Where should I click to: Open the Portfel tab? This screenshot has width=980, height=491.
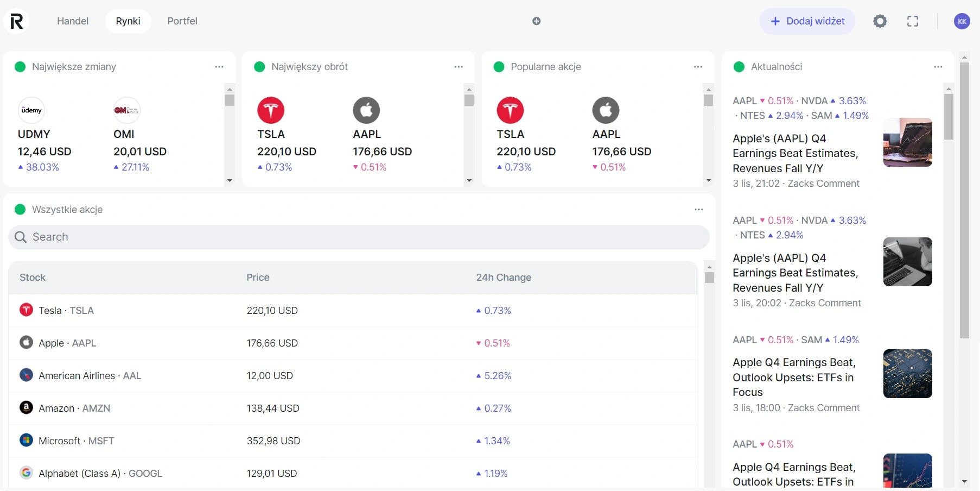[182, 21]
